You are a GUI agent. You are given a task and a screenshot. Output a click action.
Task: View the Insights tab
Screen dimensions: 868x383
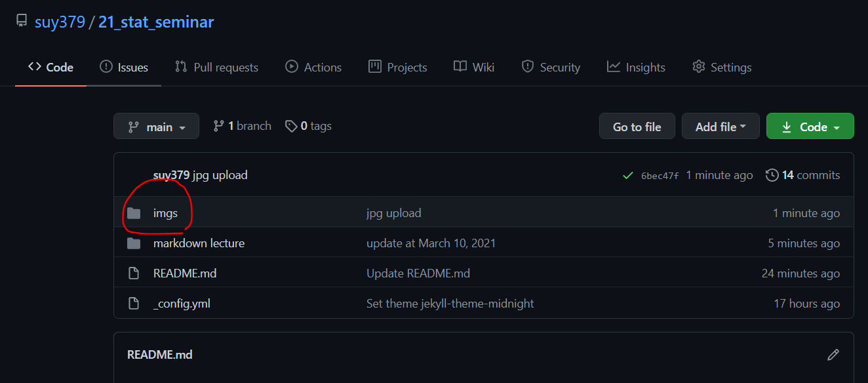[x=636, y=67]
